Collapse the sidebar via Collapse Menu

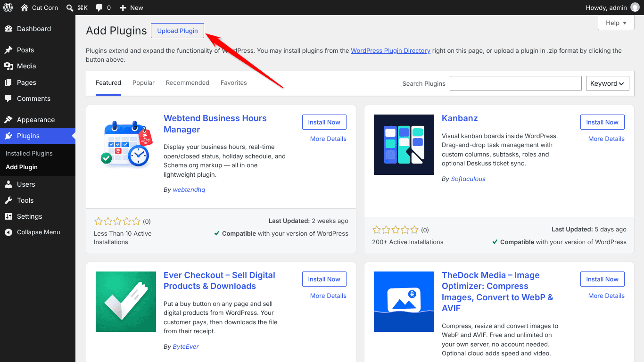tap(38, 232)
